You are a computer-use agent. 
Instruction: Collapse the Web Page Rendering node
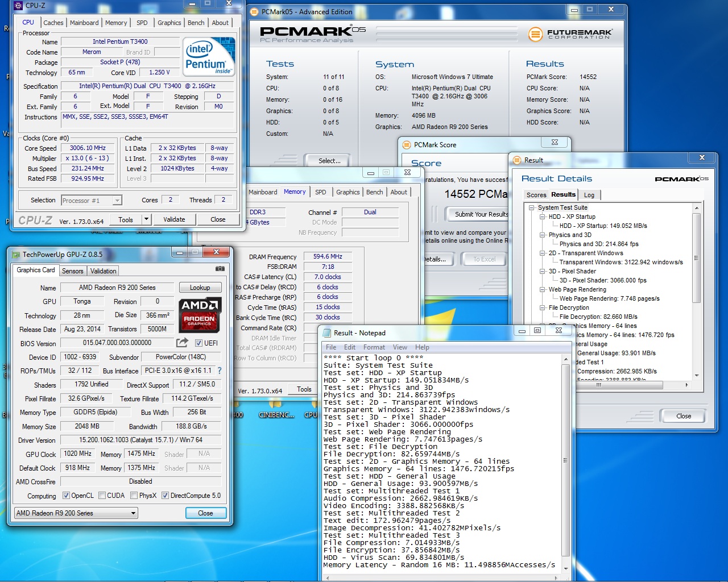pos(543,289)
